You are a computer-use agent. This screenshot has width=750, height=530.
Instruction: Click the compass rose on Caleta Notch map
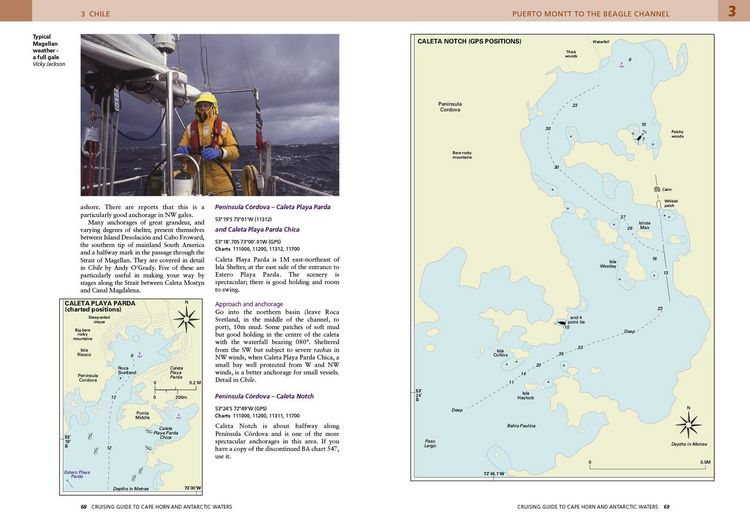click(x=689, y=424)
